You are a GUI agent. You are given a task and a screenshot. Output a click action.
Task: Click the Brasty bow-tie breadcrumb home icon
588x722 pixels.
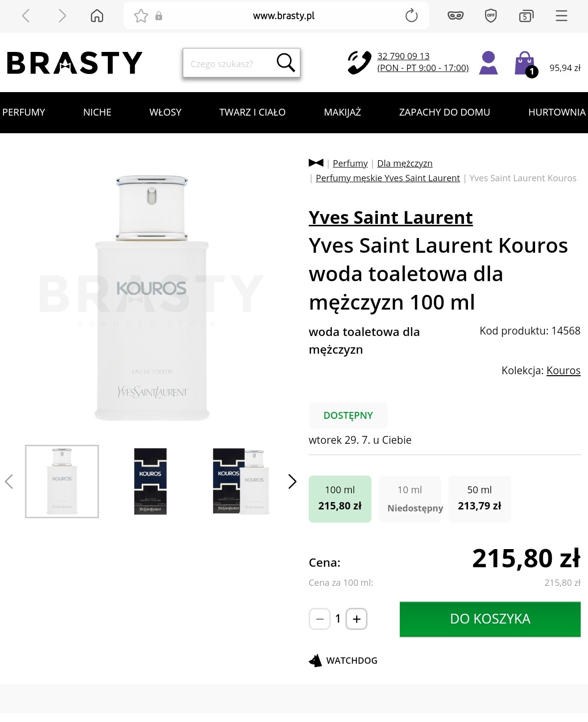click(x=316, y=163)
